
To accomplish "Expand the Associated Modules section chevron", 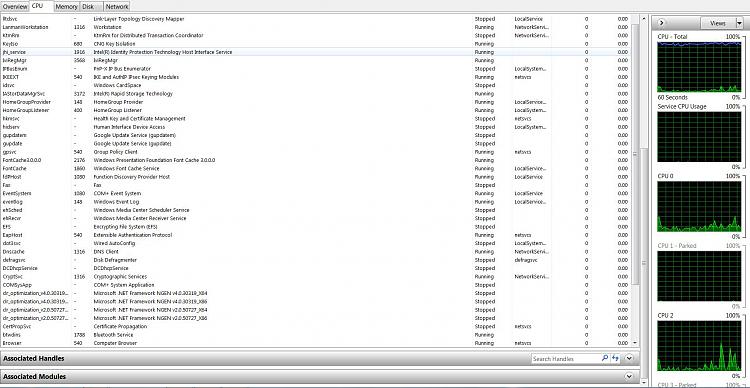I will [629, 377].
